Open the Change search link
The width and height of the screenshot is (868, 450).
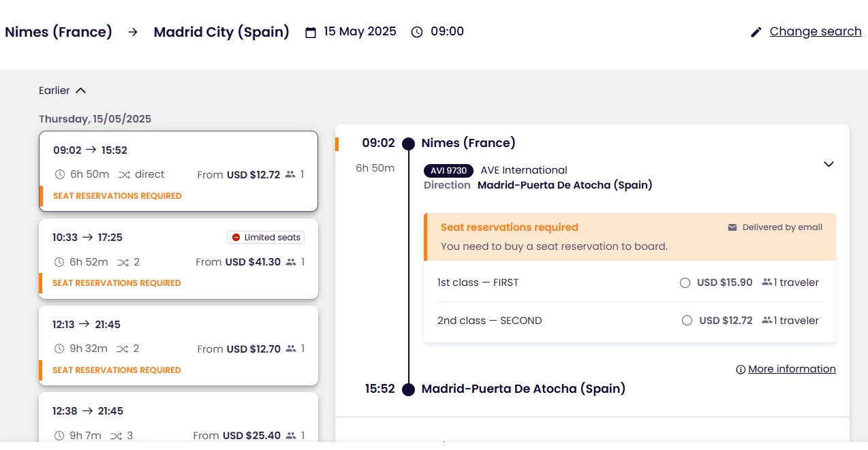(816, 31)
